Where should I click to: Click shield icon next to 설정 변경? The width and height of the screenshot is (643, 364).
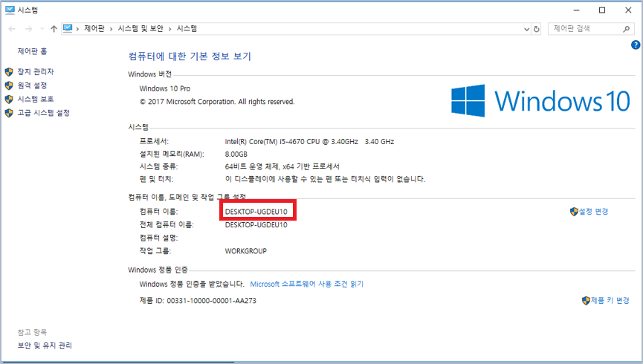pos(574,212)
